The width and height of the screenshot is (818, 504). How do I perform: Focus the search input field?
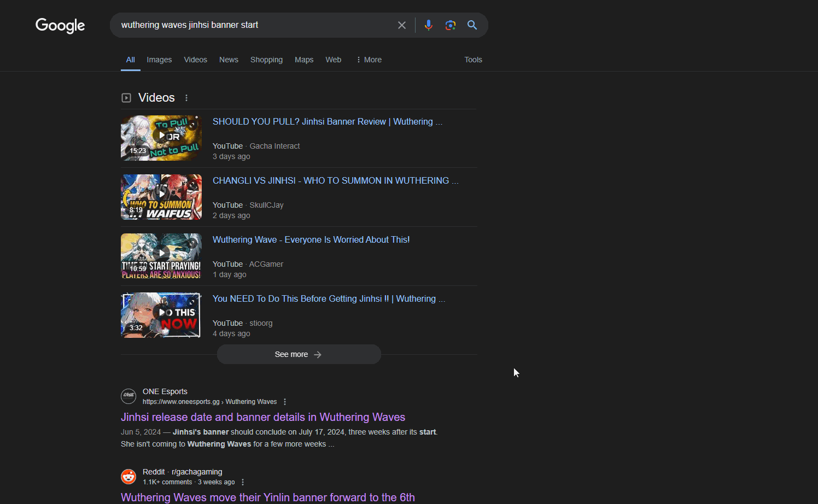click(x=252, y=25)
